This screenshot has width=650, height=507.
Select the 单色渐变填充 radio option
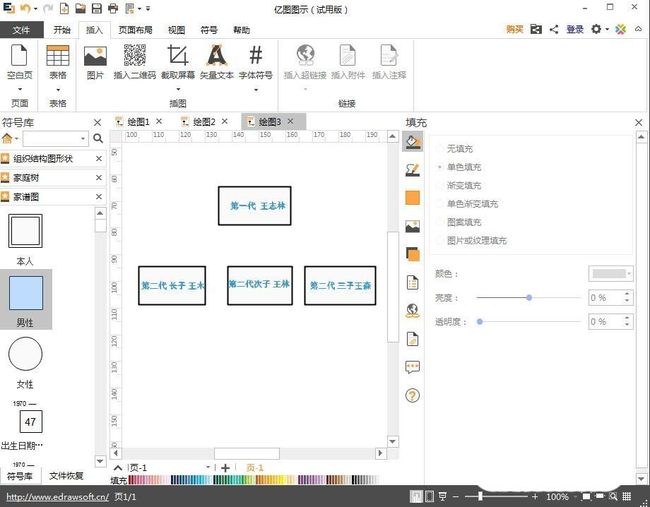tap(440, 204)
